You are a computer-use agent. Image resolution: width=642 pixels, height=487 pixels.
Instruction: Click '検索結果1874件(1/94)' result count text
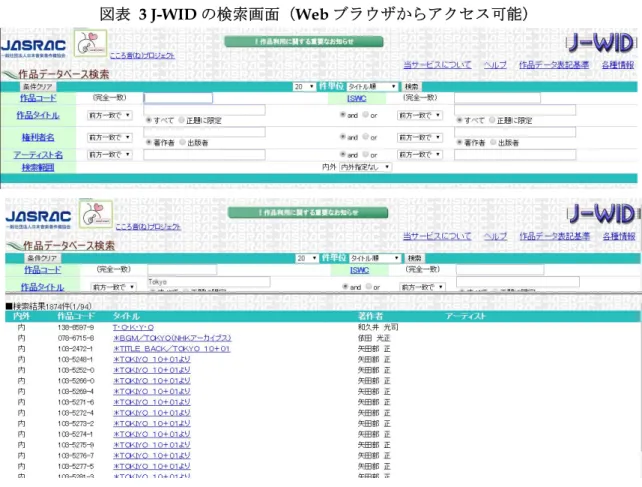48,306
